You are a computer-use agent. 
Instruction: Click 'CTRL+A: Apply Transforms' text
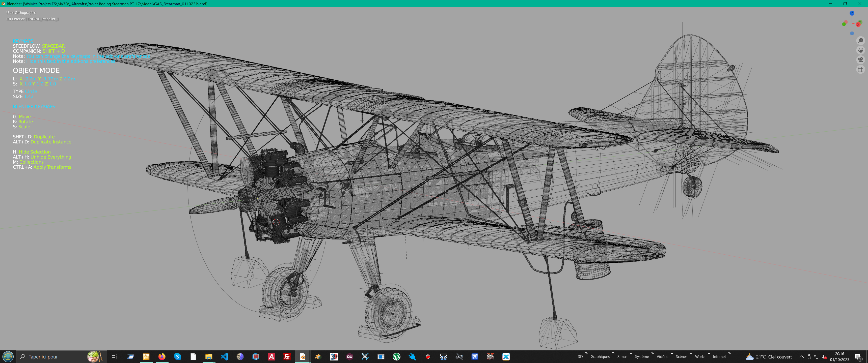click(42, 167)
